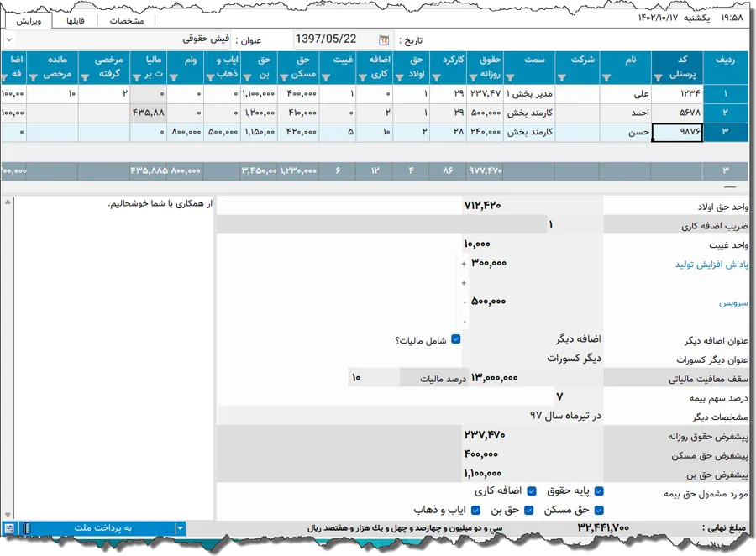
Task: Click the سرویس link
Action: click(x=733, y=303)
